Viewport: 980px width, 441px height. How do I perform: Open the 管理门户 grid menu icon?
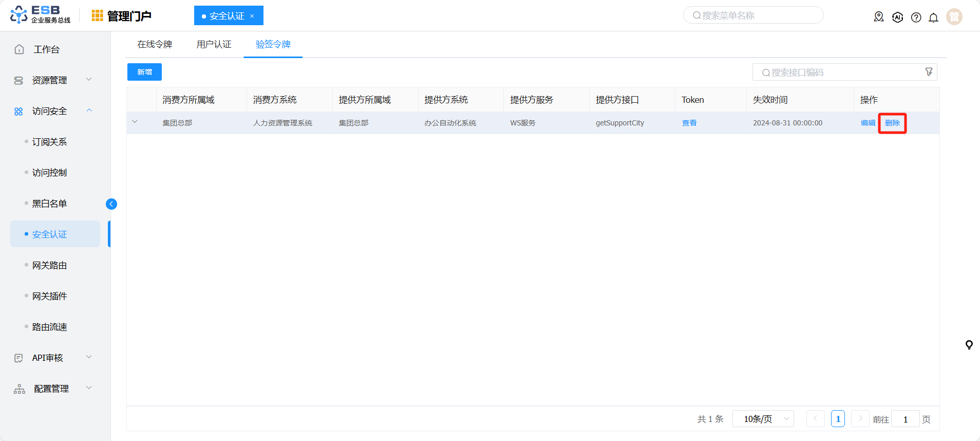pos(97,16)
